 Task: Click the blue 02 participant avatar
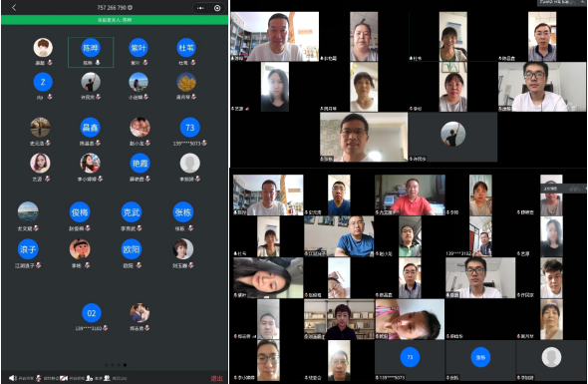92,313
